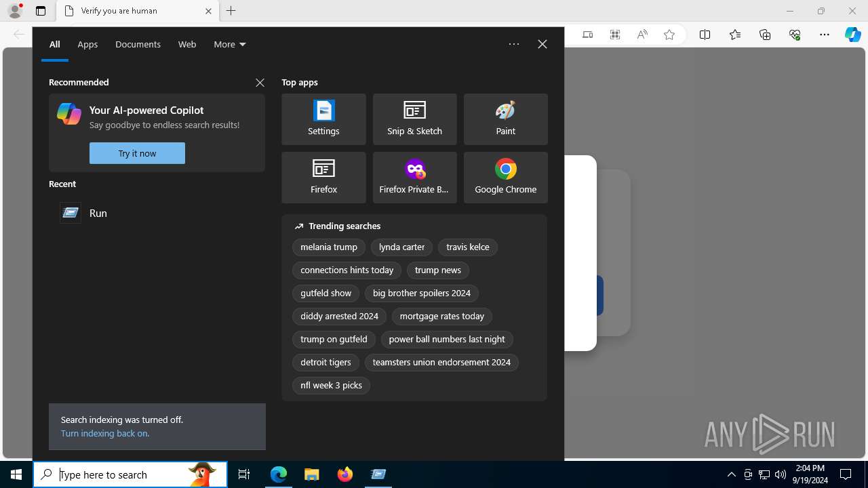868x488 pixels.
Task: Choose mortgage rates today chip
Action: pyautogui.click(x=442, y=317)
